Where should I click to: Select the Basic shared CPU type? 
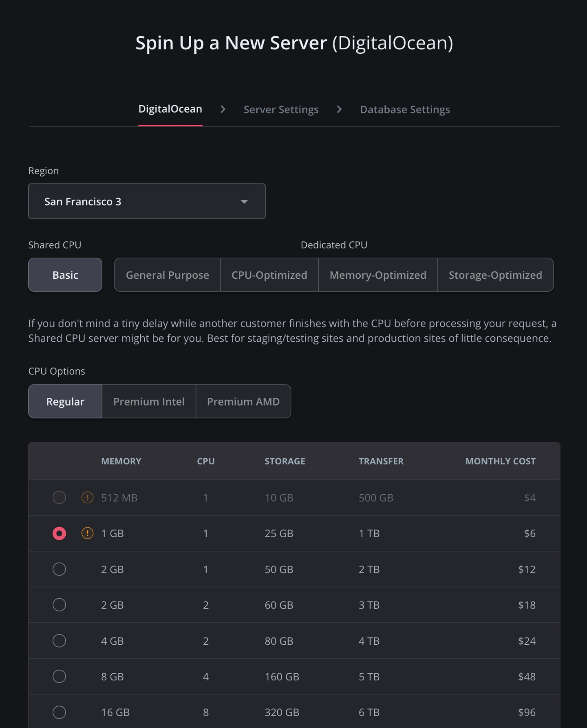pos(65,275)
